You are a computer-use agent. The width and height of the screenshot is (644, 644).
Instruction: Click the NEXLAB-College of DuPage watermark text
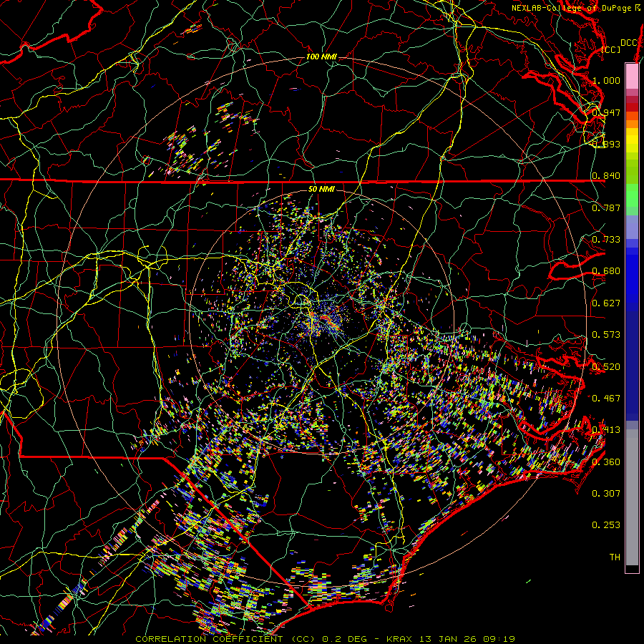tap(572, 7)
